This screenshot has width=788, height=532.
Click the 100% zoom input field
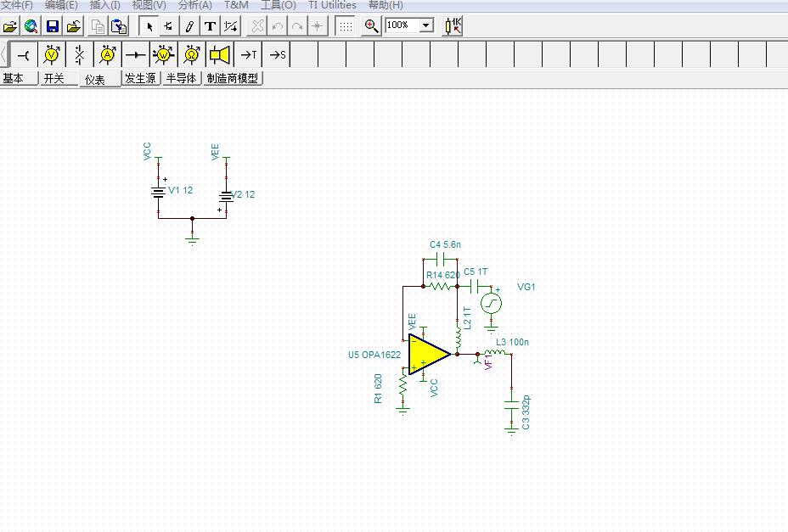(402, 25)
